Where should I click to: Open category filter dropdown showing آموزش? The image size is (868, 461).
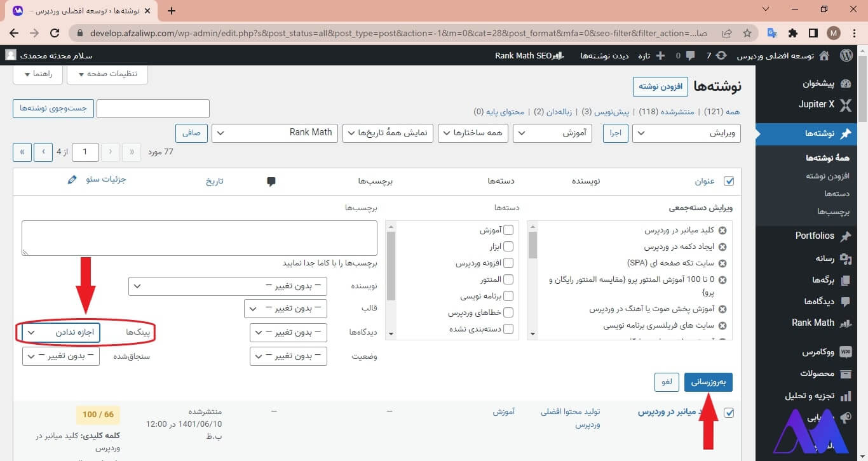552,133
